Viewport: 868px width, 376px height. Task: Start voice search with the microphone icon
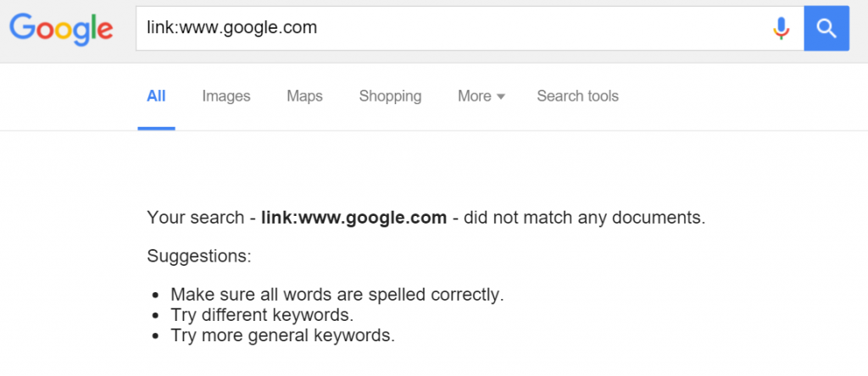(781, 28)
